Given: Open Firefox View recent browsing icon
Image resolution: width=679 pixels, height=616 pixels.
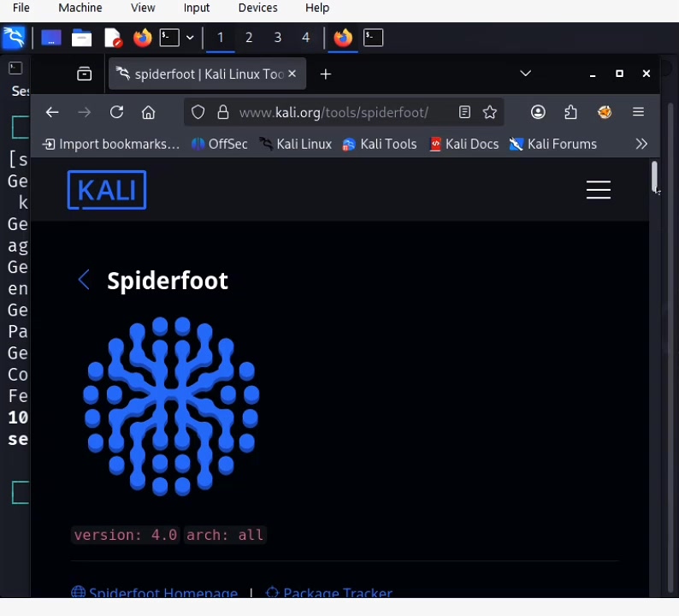Looking at the screenshot, I should pyautogui.click(x=84, y=74).
